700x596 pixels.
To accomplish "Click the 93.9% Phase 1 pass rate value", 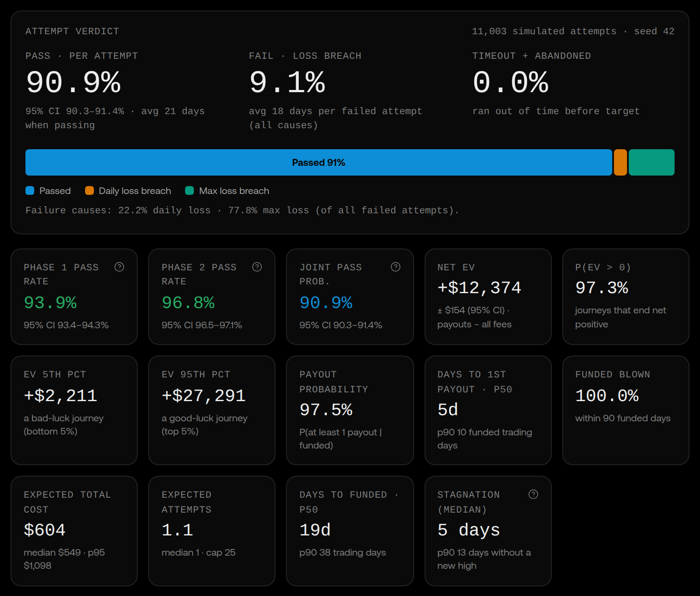I will click(50, 302).
